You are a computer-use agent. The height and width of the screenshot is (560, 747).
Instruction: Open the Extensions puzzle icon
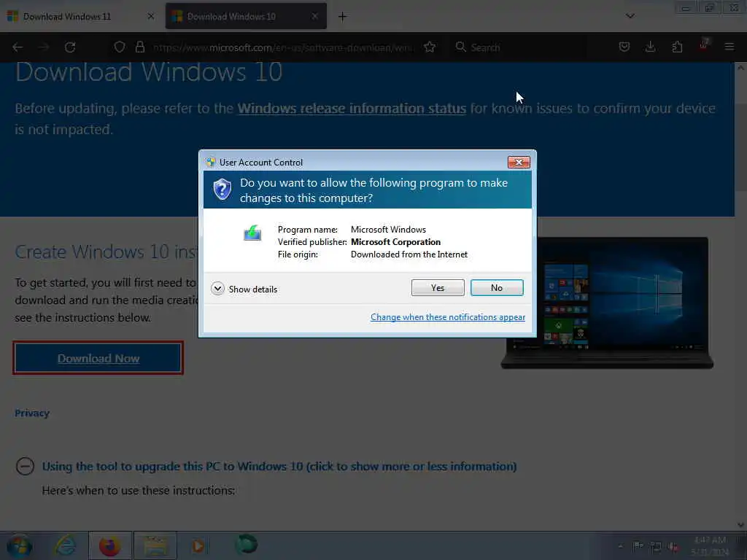(x=677, y=47)
